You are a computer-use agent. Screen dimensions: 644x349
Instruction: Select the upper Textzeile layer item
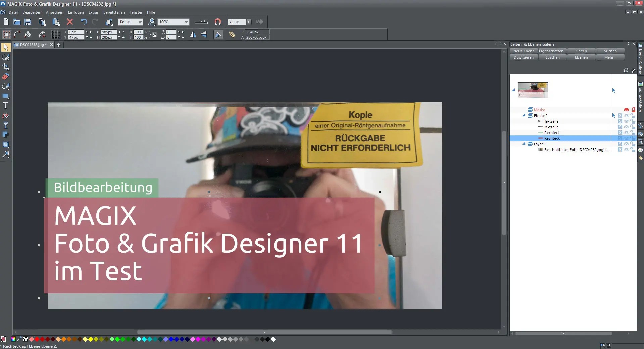coord(551,121)
